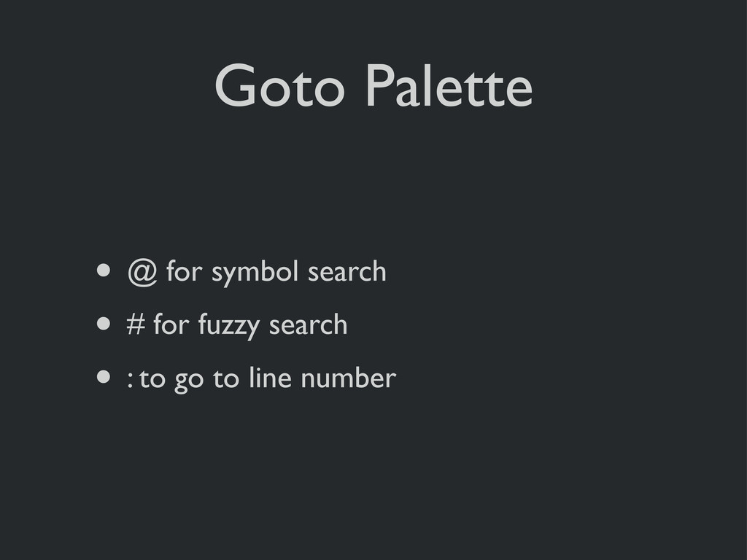Click the word to before line
The width and height of the screenshot is (747, 560).
coord(226,379)
